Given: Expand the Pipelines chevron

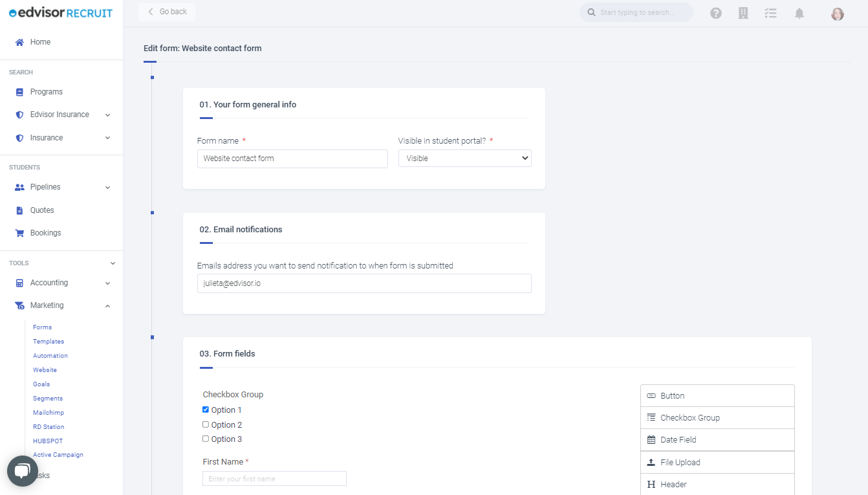Looking at the screenshot, I should (x=107, y=188).
